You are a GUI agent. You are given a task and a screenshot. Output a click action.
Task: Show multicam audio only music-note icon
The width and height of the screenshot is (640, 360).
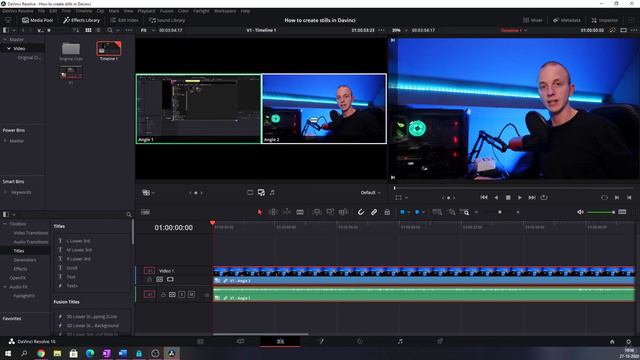click(272, 192)
